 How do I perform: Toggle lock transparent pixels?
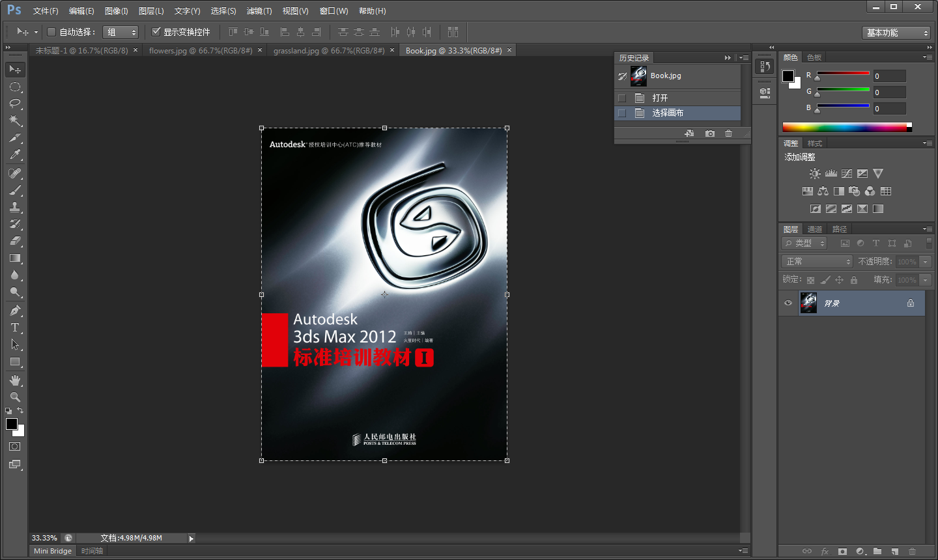(x=810, y=280)
